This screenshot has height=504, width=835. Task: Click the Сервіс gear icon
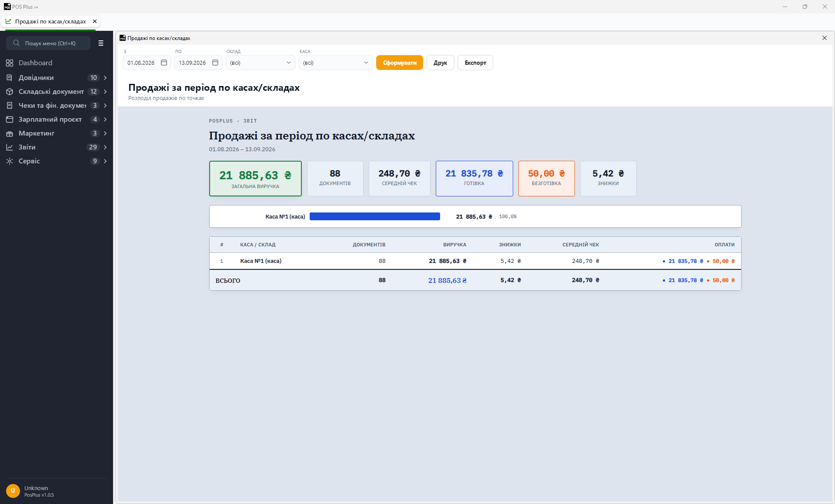(x=10, y=161)
